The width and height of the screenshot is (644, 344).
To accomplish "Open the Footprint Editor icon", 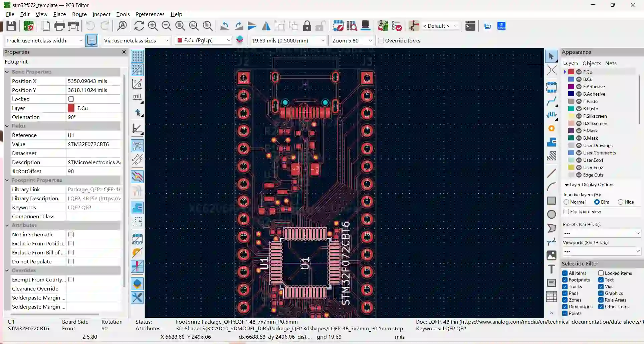I will 338,26.
